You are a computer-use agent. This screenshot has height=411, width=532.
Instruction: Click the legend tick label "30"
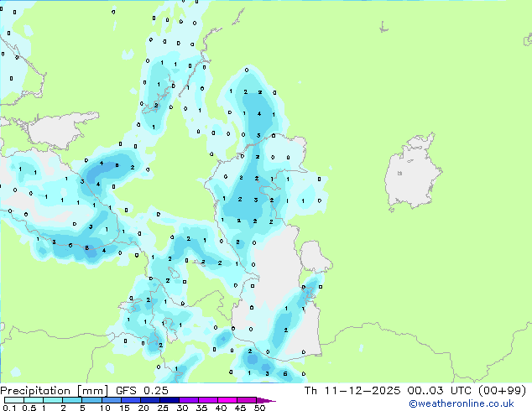point(182,408)
